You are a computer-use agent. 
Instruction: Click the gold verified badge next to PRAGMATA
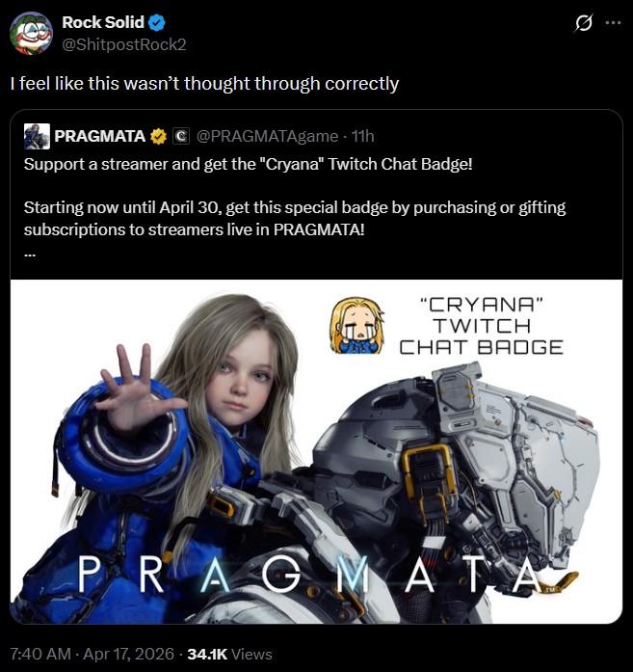pyautogui.click(x=158, y=136)
